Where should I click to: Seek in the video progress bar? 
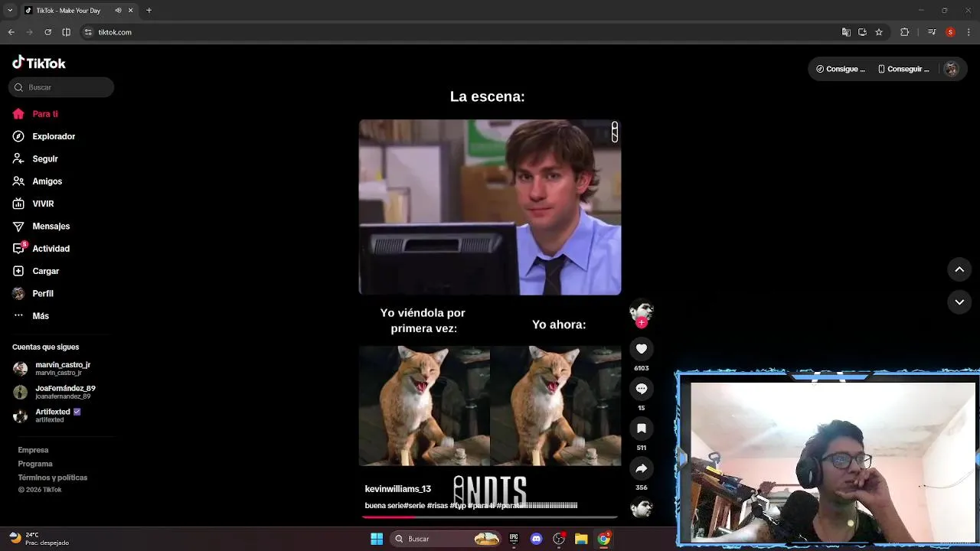(x=490, y=517)
